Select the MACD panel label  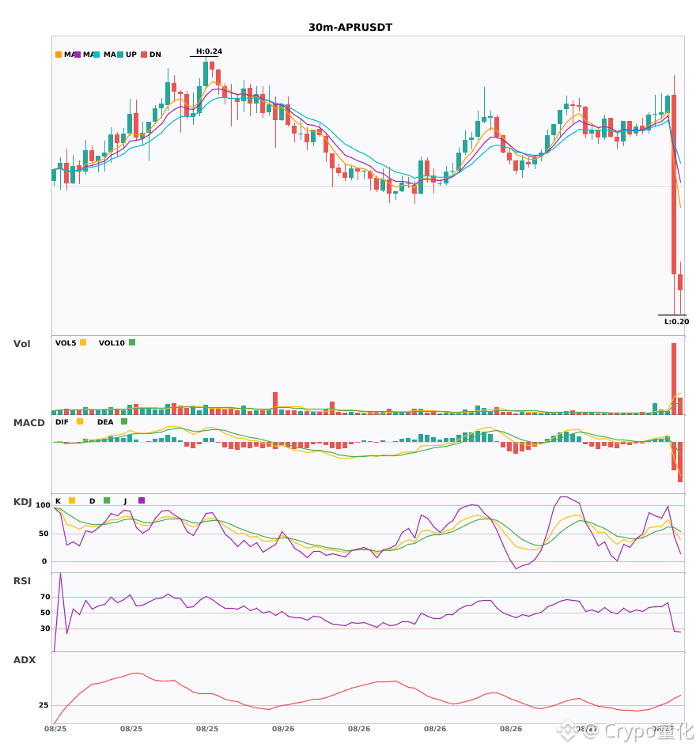(x=28, y=423)
